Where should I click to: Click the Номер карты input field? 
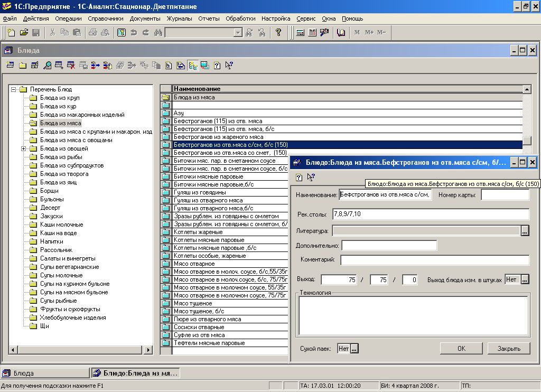(x=505, y=194)
